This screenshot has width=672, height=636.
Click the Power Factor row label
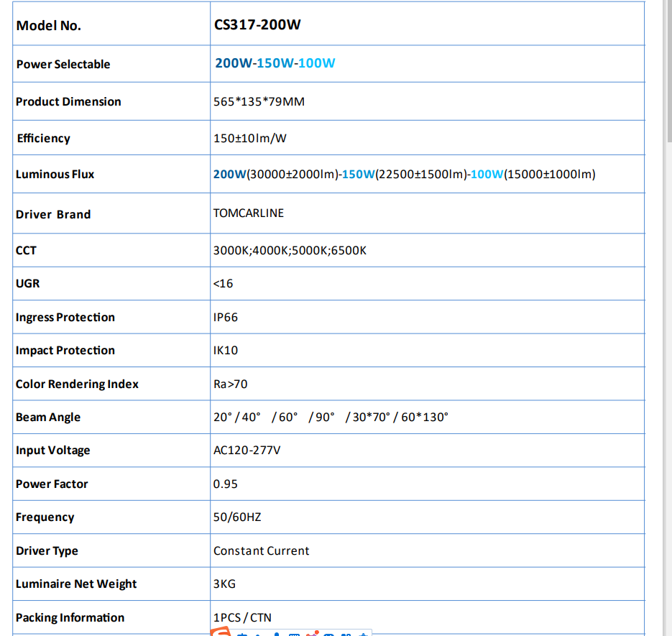(52, 484)
